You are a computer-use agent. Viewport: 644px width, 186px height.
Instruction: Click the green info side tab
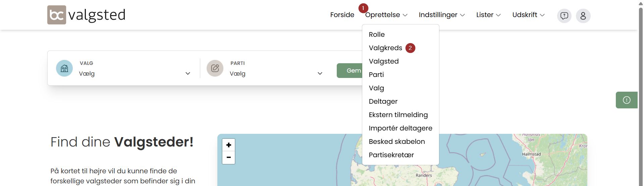point(626,100)
